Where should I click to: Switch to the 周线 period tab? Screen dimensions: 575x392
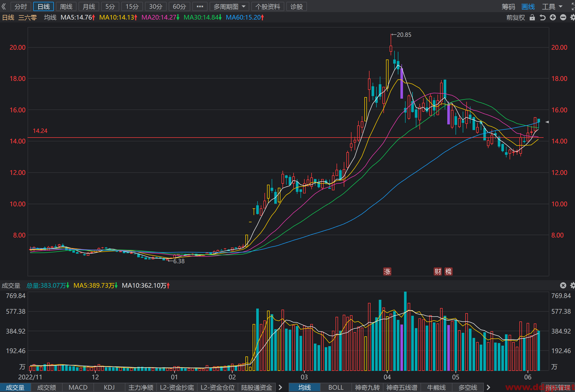(x=66, y=6)
